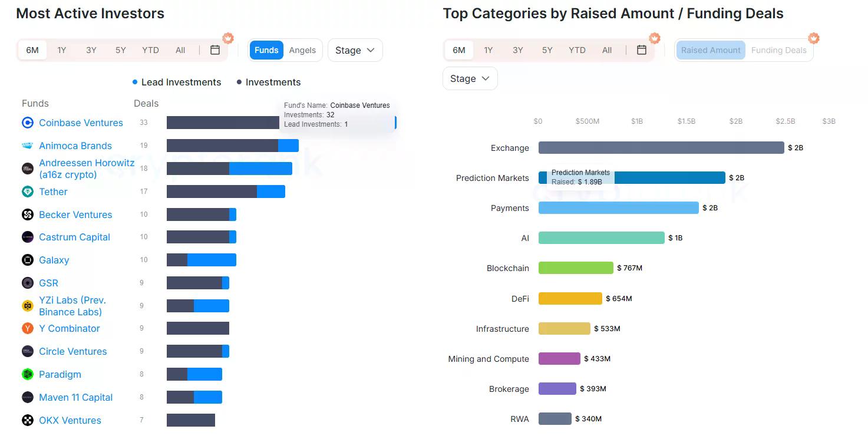Switch investors view to Angels
868x439 pixels.
(302, 50)
